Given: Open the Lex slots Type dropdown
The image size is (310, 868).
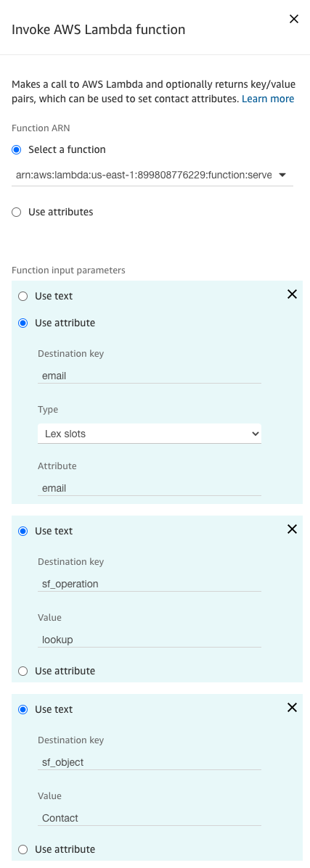Looking at the screenshot, I should [149, 434].
